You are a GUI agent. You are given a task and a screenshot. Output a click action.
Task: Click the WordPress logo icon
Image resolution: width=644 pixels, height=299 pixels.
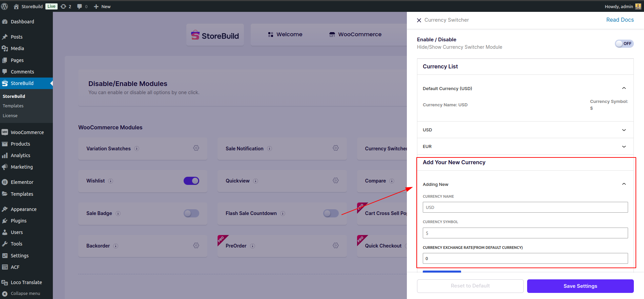coord(4,6)
